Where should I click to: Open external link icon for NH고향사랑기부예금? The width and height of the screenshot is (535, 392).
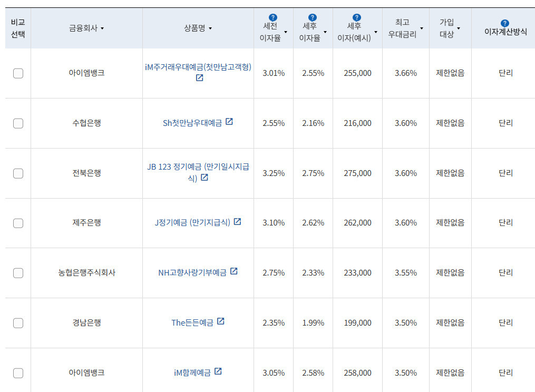[x=234, y=271]
